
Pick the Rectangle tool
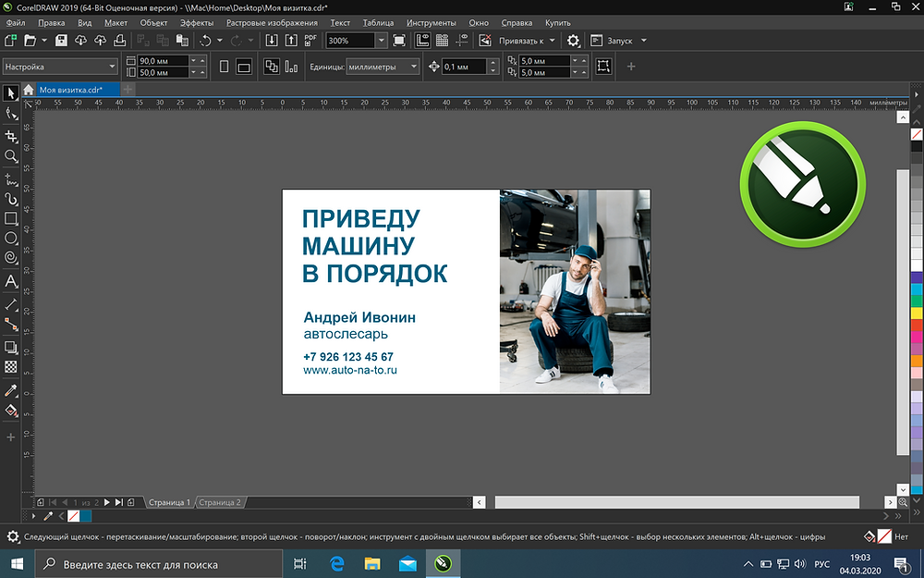11,219
